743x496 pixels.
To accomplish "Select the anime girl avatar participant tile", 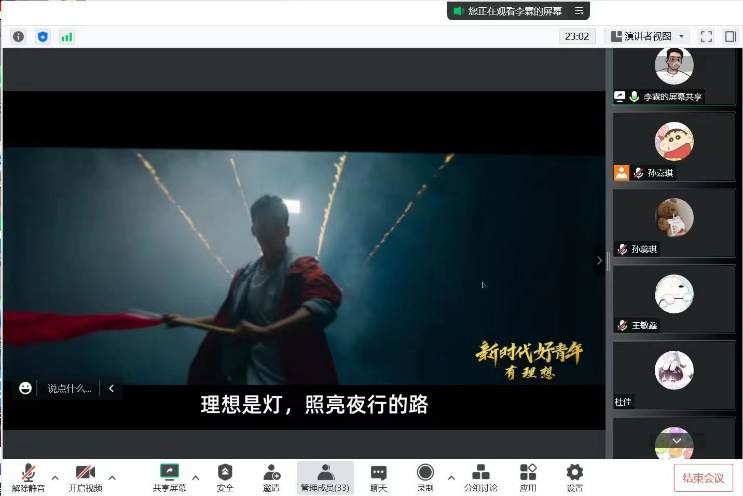I will tap(674, 376).
